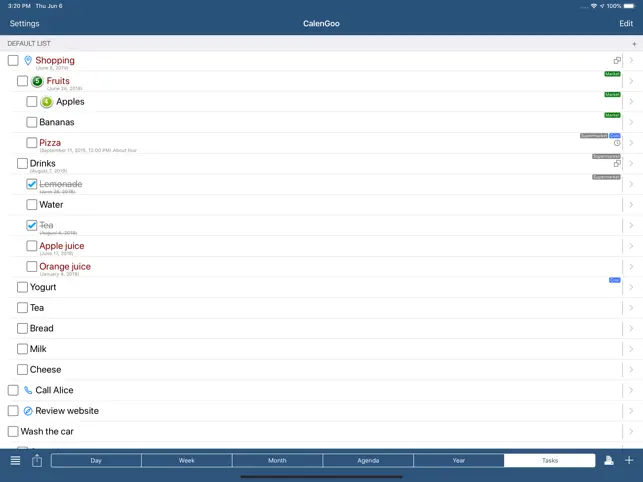Open the Cheese task title
643x482 pixels.
pos(46,370)
